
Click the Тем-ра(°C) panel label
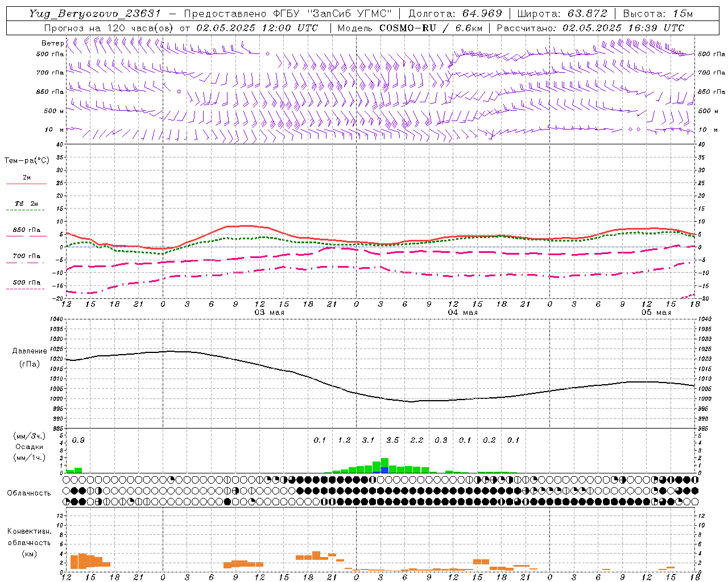[27, 161]
